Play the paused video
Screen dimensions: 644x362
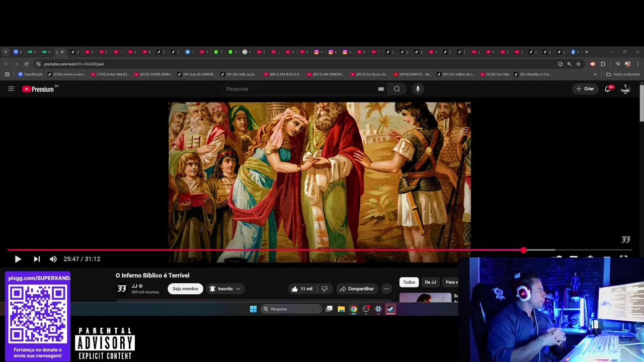point(18,259)
